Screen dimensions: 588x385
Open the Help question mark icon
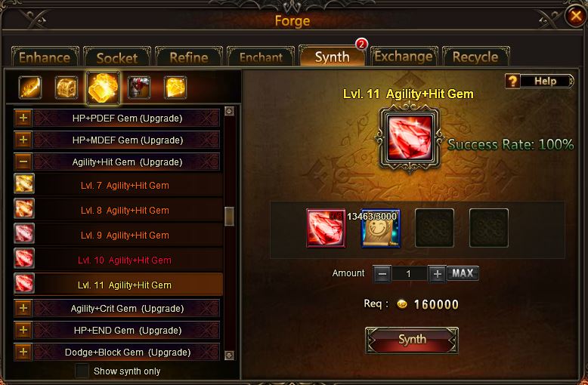pos(512,81)
